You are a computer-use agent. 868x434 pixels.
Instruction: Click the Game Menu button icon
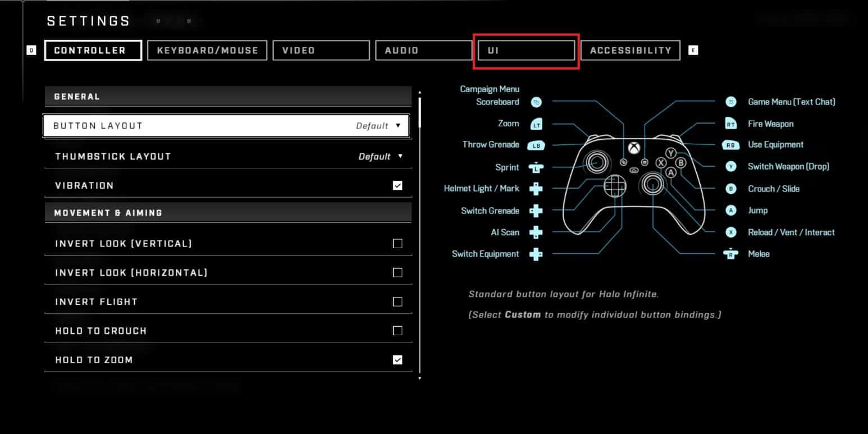pyautogui.click(x=730, y=102)
